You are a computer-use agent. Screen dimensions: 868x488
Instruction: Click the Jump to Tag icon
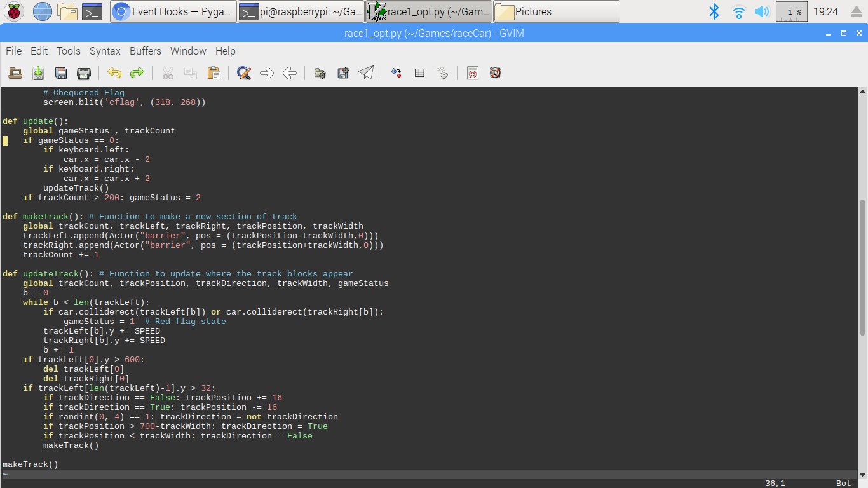pos(442,73)
